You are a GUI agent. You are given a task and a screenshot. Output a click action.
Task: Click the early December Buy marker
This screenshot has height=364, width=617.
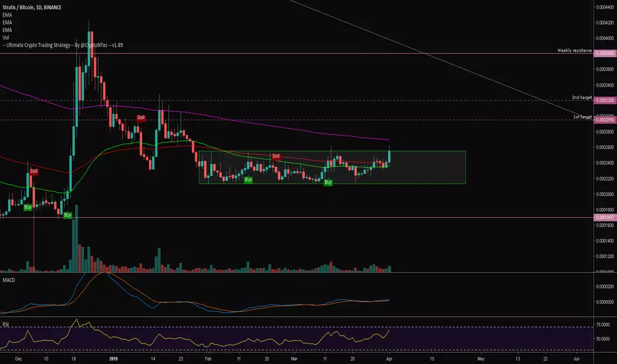click(x=28, y=207)
